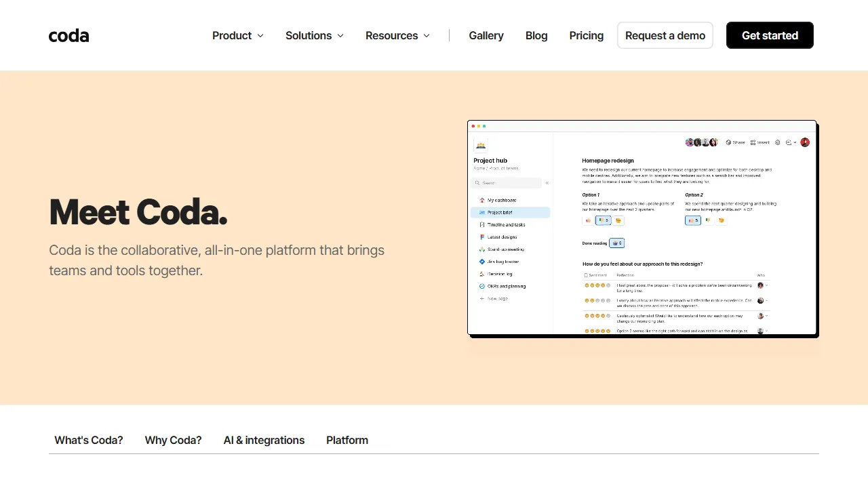
Task: Toggle the Done reading reaction button
Action: click(x=616, y=243)
